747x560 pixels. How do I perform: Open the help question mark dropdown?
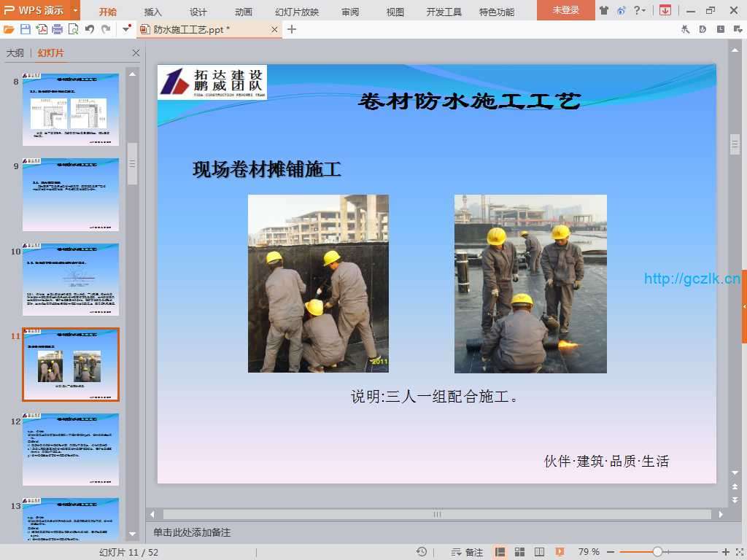[639, 11]
